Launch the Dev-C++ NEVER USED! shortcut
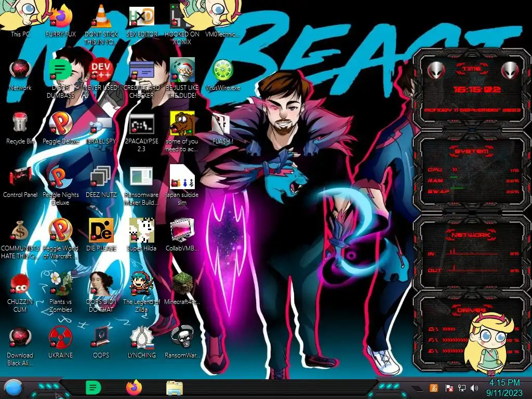The height and width of the screenshot is (399, 532). (x=101, y=75)
